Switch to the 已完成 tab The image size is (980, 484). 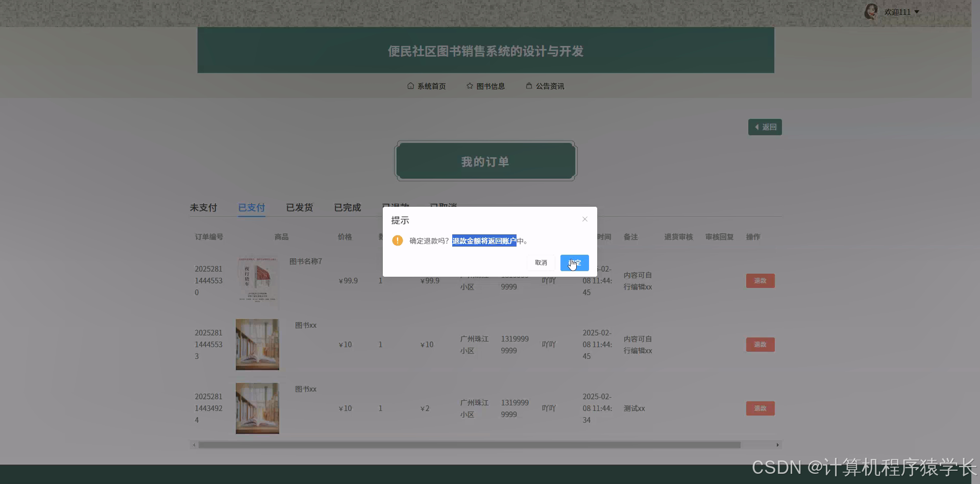(348, 207)
